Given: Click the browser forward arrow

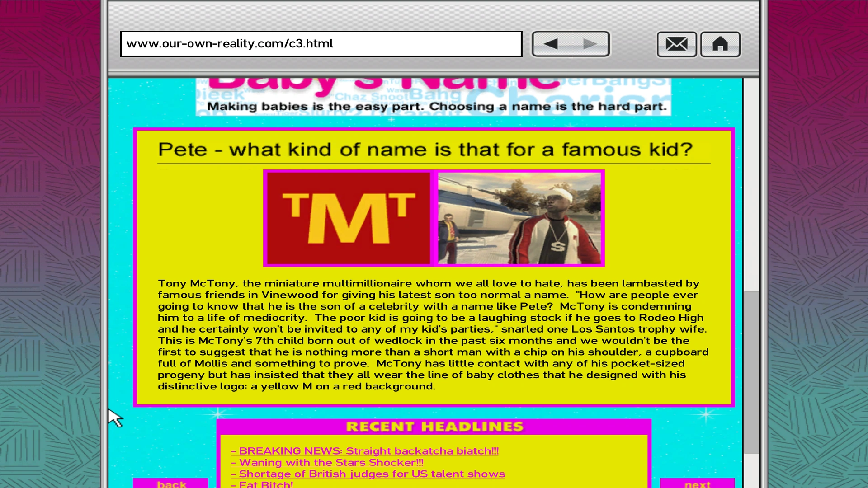Looking at the screenshot, I should coord(590,44).
